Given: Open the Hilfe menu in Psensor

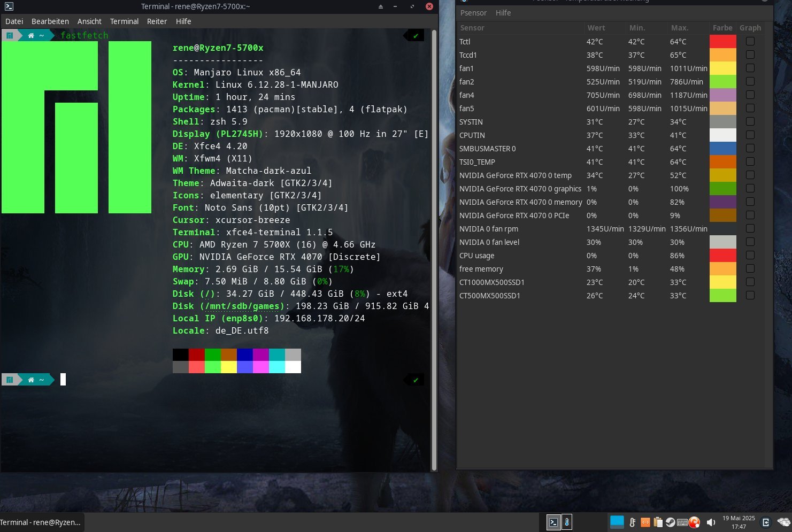Looking at the screenshot, I should coord(503,13).
